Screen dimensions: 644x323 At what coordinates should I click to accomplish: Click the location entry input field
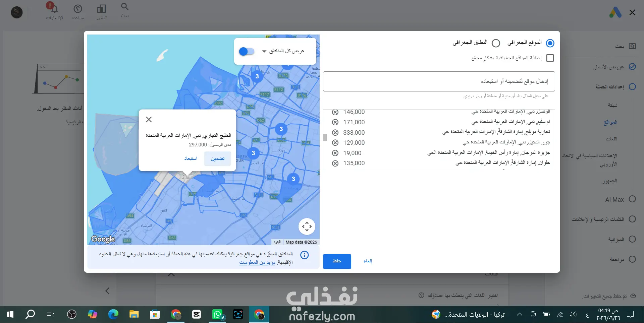[439, 81]
